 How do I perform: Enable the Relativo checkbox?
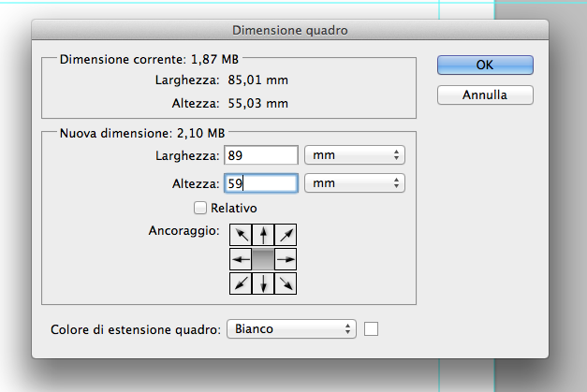[x=199, y=208]
